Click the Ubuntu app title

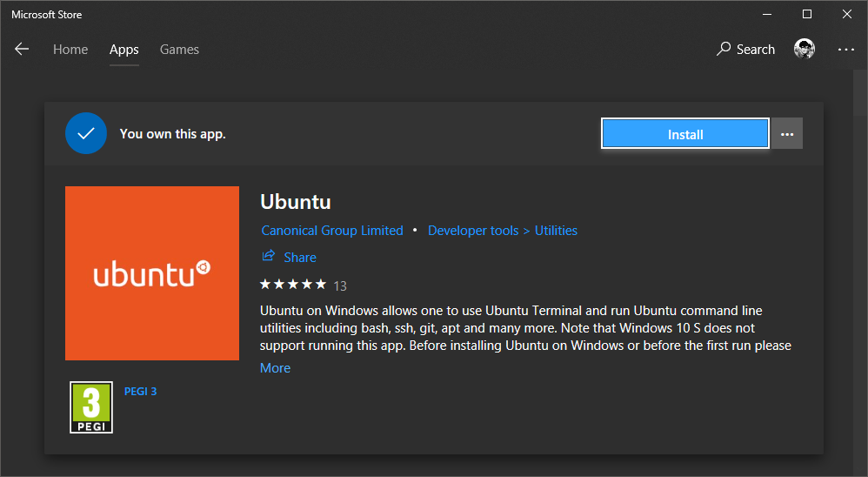coord(296,202)
